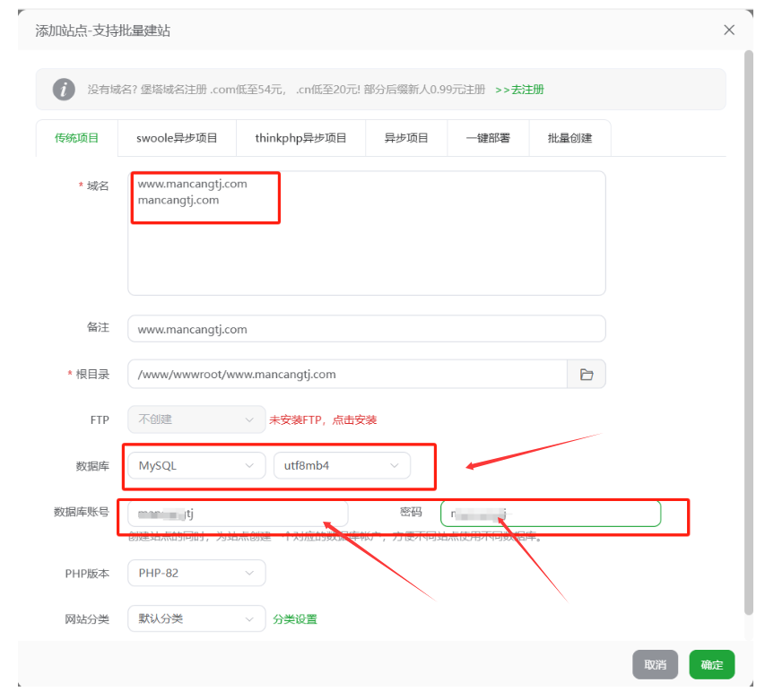The height and width of the screenshot is (700, 765).
Task: Switch to the thinkphp异步项目 tab
Action: pyautogui.click(x=300, y=138)
